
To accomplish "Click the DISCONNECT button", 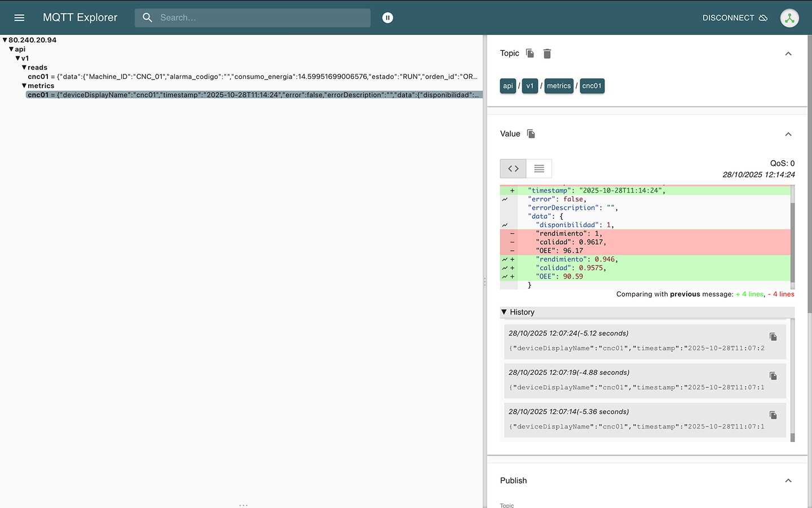I will [x=734, y=18].
